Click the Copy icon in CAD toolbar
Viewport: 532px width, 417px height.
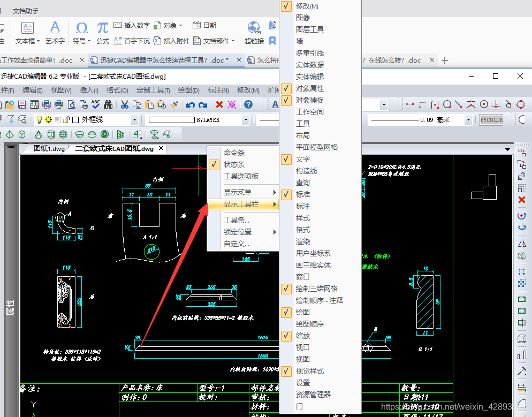click(x=136, y=104)
